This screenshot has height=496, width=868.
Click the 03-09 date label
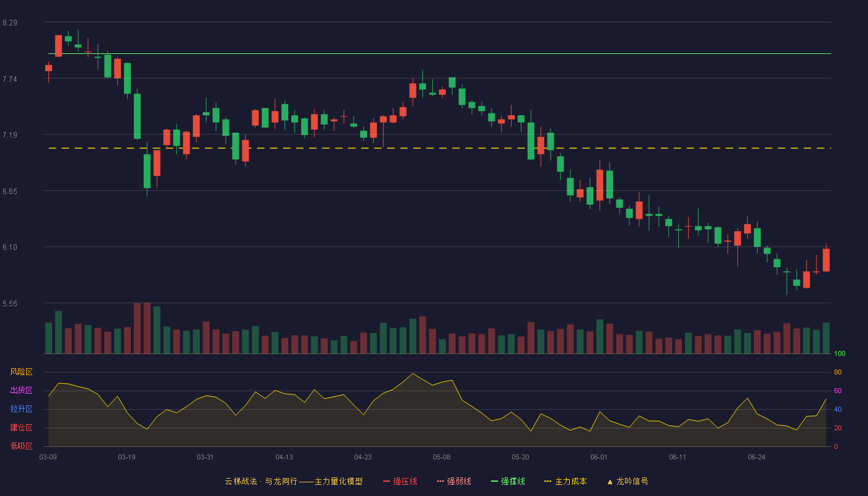pyautogui.click(x=48, y=458)
